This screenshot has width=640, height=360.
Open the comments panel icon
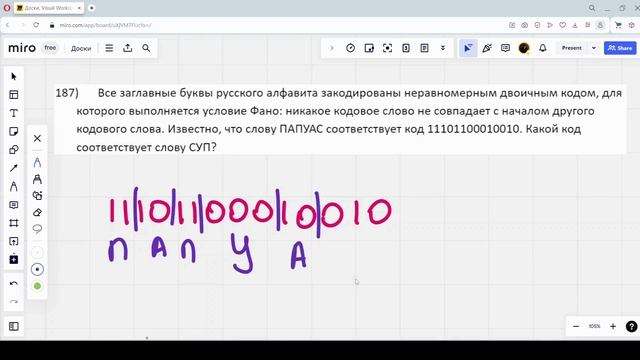(x=505, y=48)
